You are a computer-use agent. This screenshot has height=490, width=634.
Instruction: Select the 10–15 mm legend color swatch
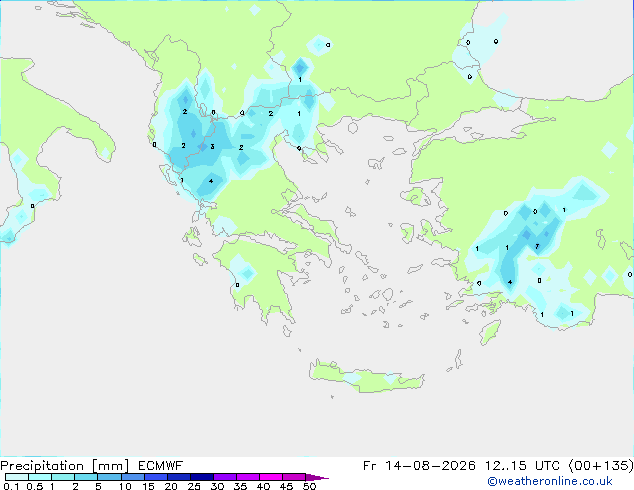[x=132, y=477]
